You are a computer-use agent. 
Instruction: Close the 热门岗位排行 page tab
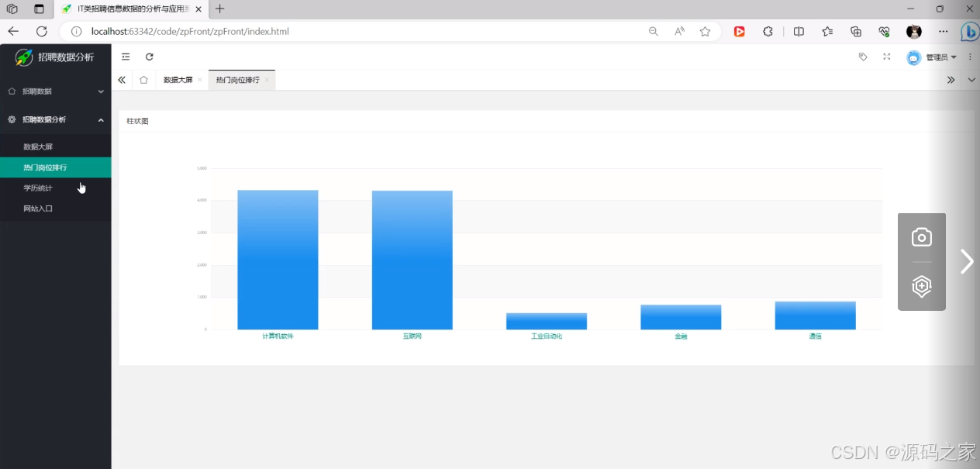[x=267, y=80]
